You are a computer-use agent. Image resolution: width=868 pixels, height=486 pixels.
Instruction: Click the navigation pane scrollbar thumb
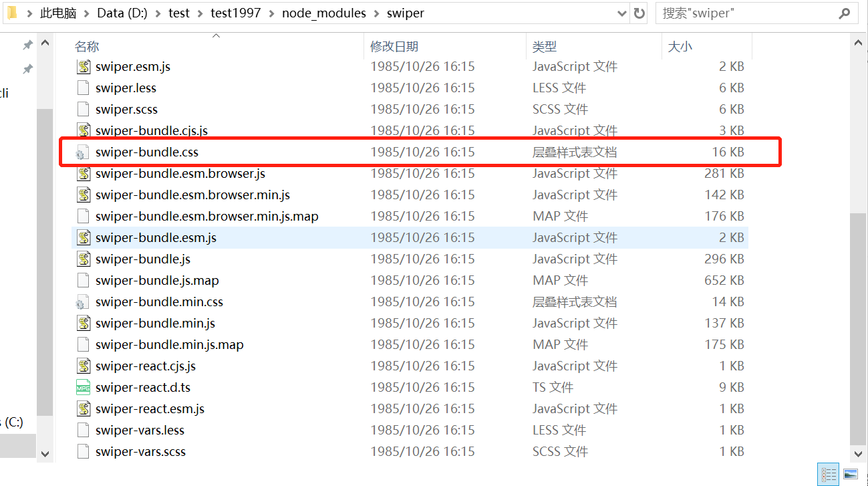pos(45,262)
